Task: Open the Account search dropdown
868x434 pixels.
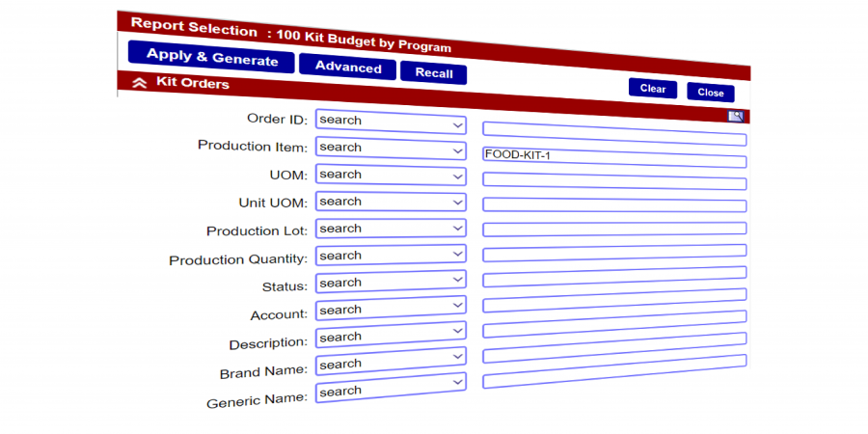Action: 391,309
